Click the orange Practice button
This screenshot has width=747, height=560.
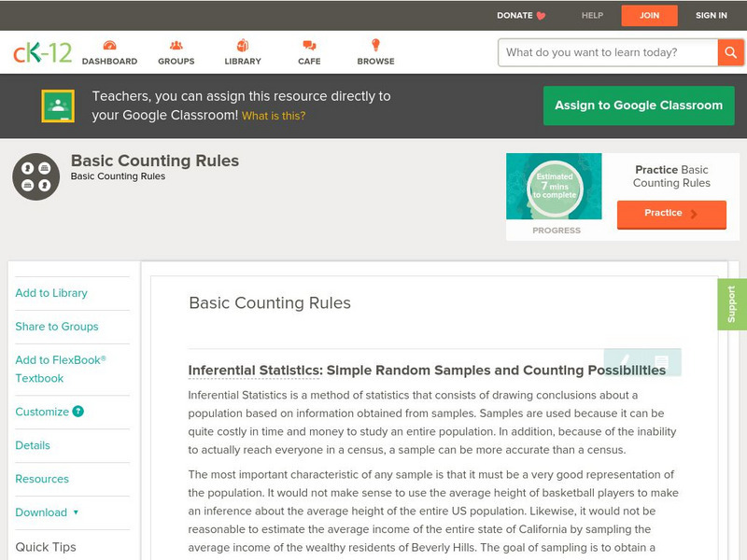coord(671,215)
